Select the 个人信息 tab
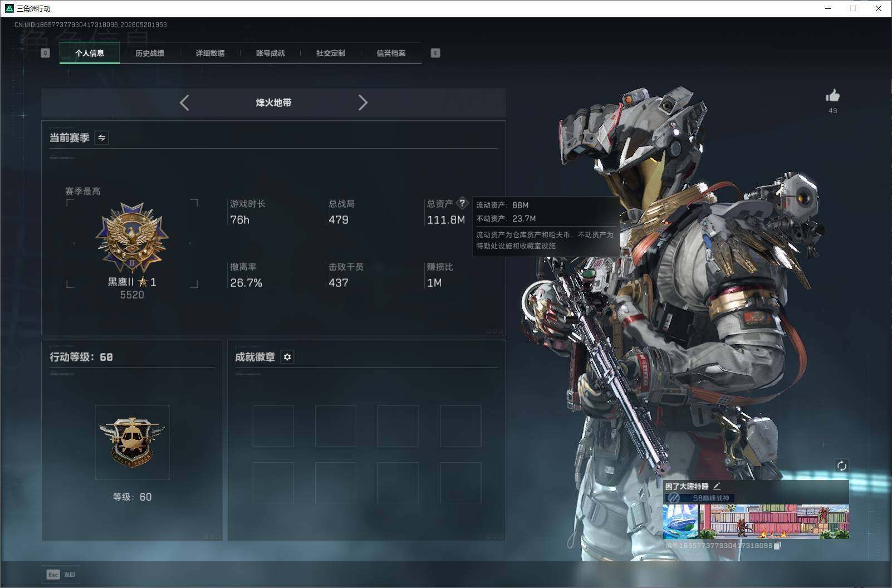Viewport: 892px width, 588px height. 90,53
